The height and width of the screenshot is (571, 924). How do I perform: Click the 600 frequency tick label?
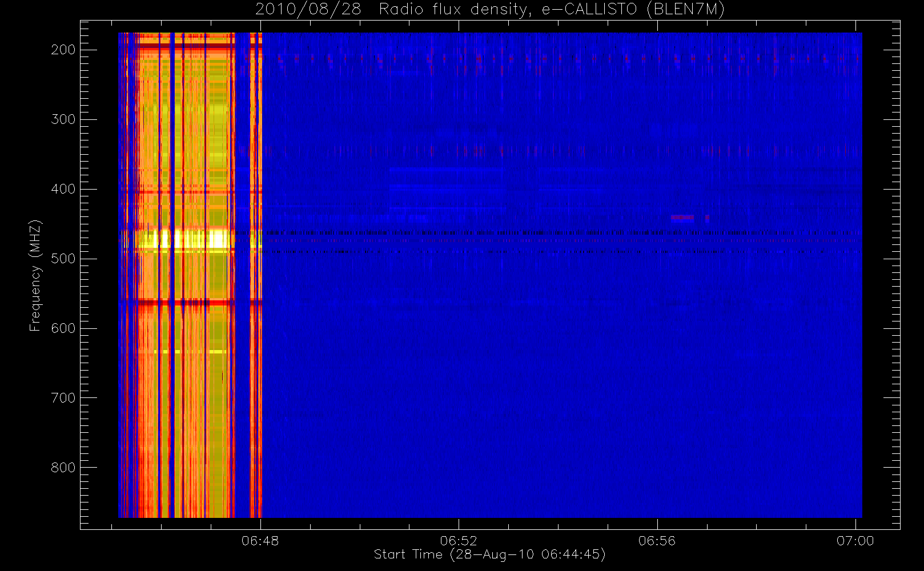pyautogui.click(x=63, y=328)
